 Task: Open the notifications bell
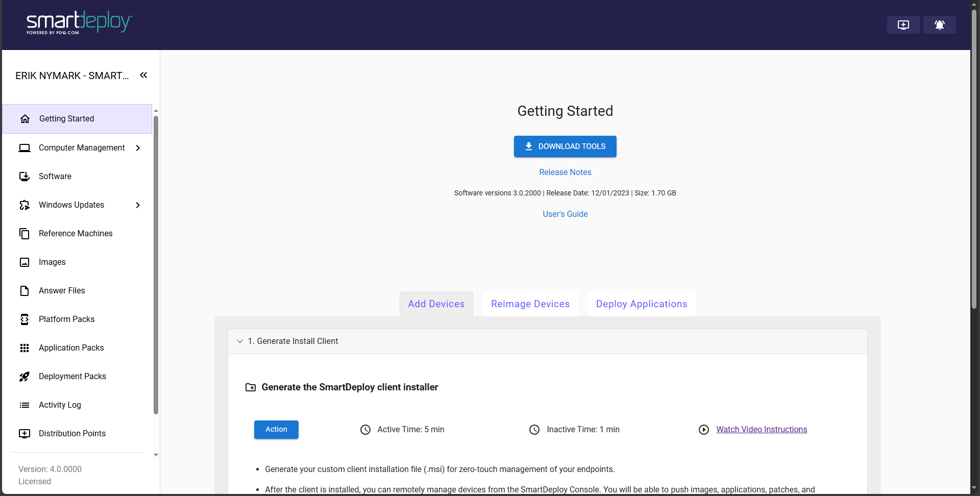click(x=939, y=24)
